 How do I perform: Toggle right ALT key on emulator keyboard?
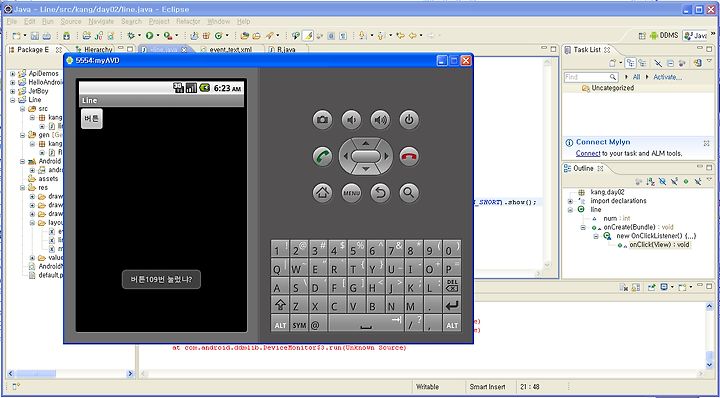pos(452,324)
